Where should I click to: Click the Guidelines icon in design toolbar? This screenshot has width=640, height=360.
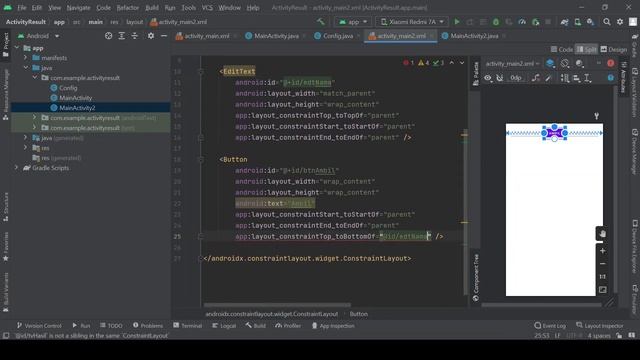[587, 78]
